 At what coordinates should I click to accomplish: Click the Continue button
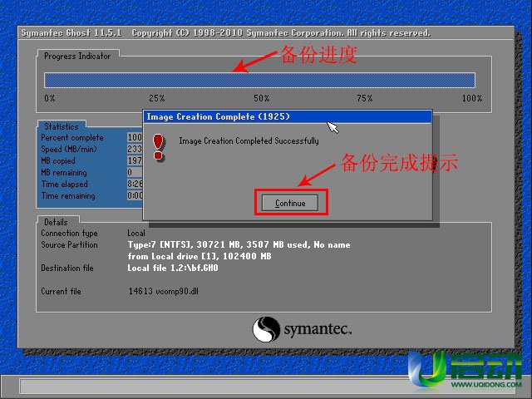click(x=290, y=203)
